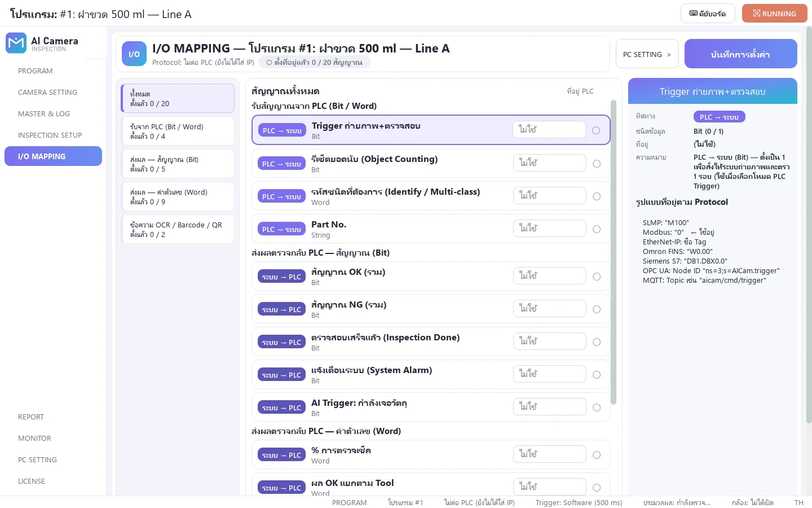Screen dimensions: 812x508
Task: Click address field of Trigger ถ่ายภาพ+ตรวจสอบ
Action: pyautogui.click(x=549, y=129)
